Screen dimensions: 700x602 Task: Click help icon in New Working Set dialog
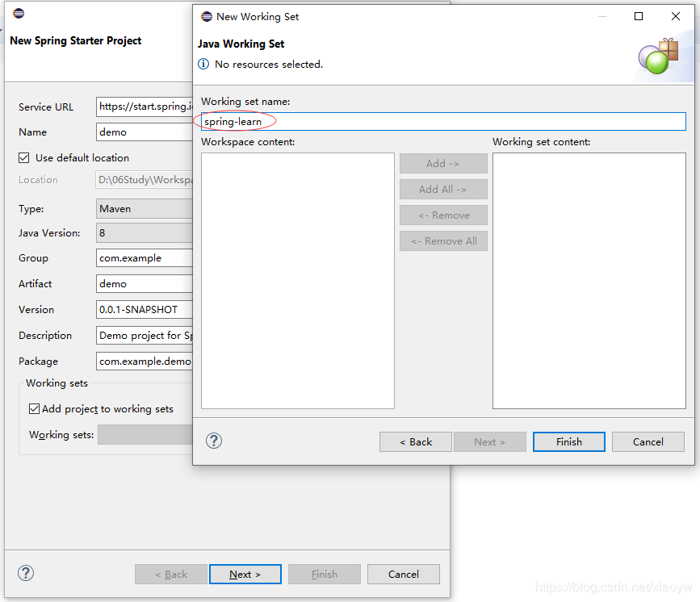tap(214, 441)
